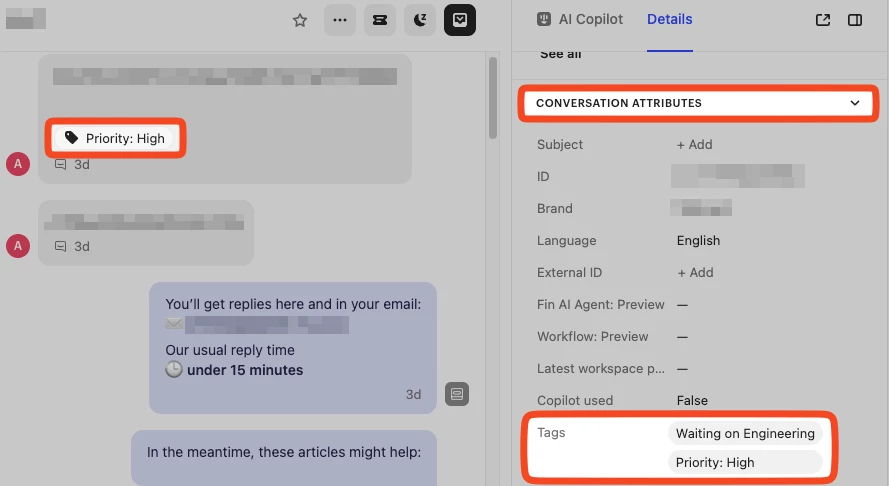Click the See all link

click(x=560, y=54)
